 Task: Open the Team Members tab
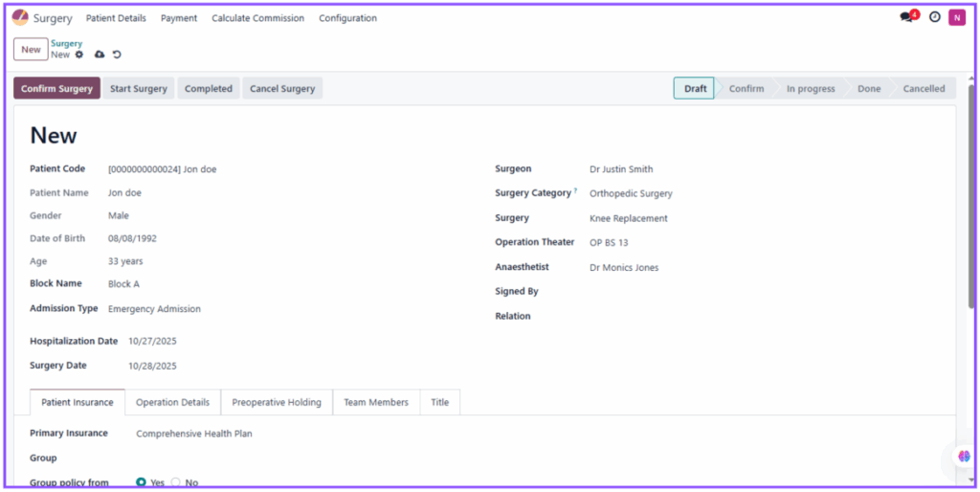(376, 402)
